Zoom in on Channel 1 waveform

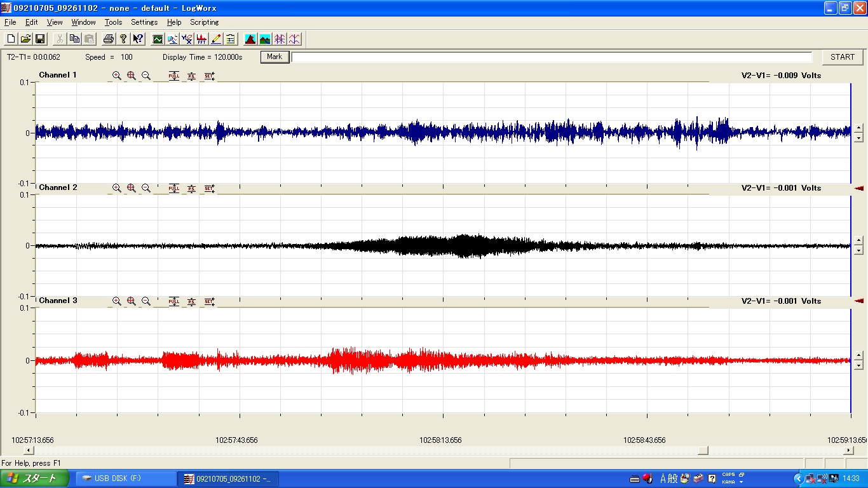coord(117,76)
